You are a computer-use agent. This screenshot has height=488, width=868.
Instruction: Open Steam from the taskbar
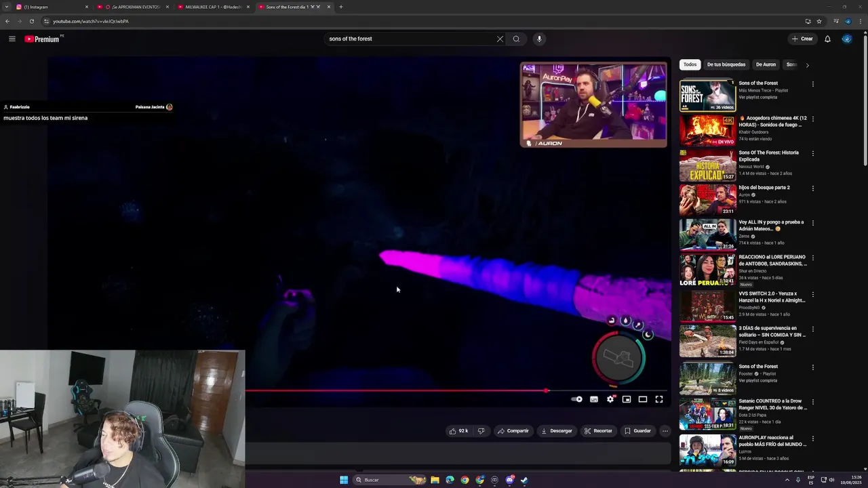[x=524, y=480]
